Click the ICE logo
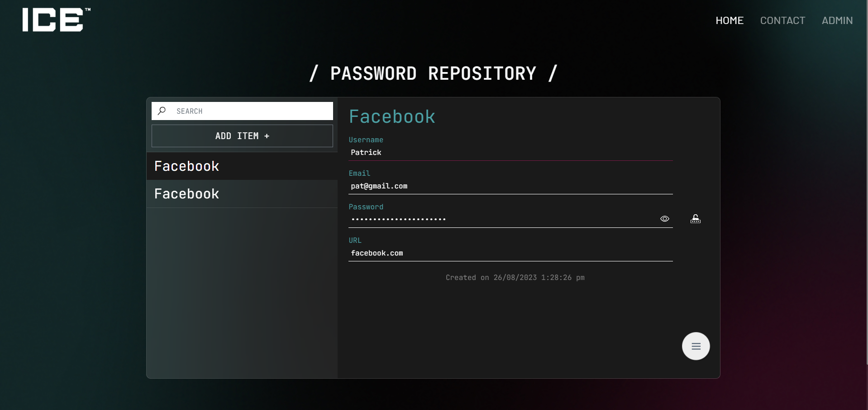The width and height of the screenshot is (868, 410). tap(56, 19)
